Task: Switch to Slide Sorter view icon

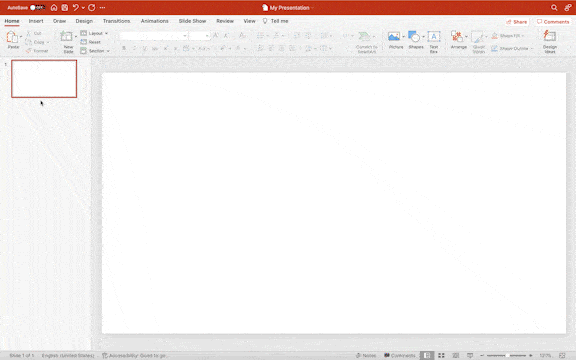Action: [x=441, y=356]
